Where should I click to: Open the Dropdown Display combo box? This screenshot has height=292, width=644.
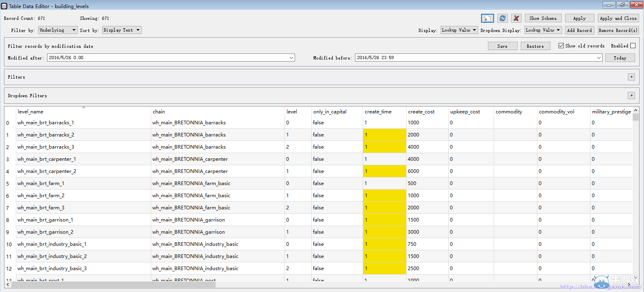coord(543,30)
